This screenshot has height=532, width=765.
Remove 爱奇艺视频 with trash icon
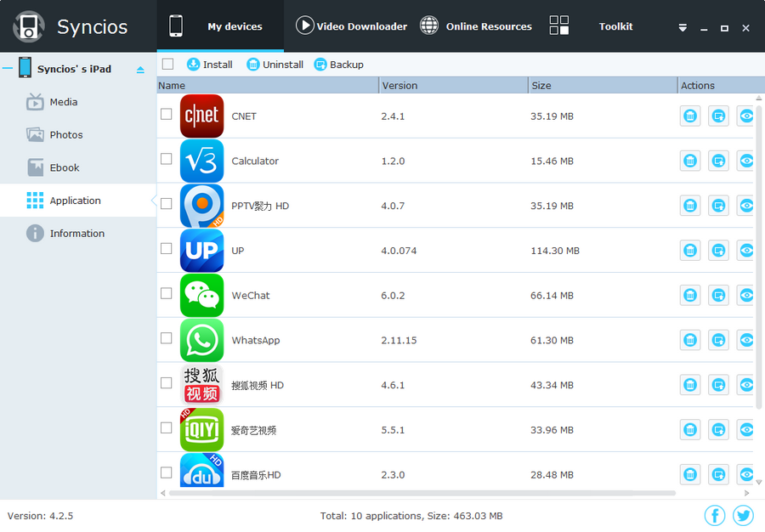[x=690, y=430]
